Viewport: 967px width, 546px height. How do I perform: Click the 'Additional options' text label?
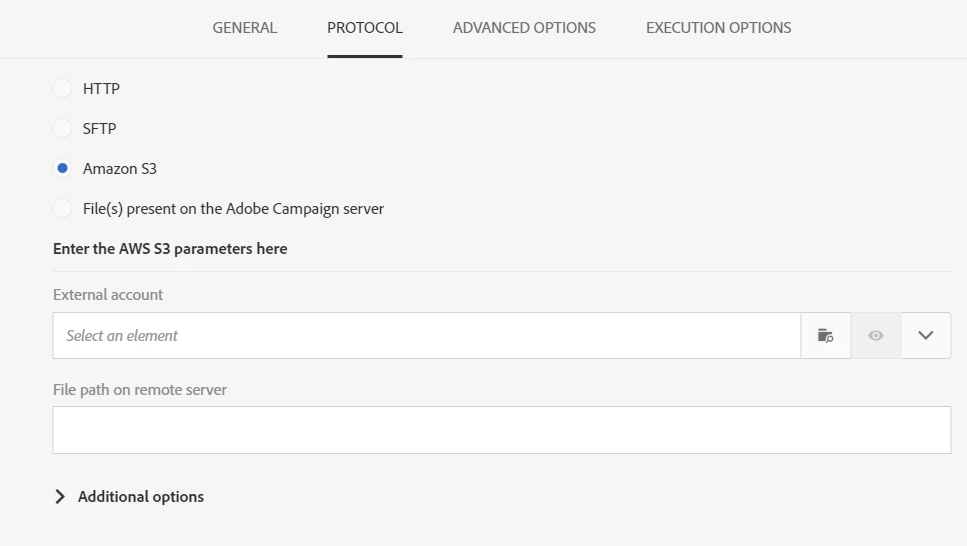[141, 497]
